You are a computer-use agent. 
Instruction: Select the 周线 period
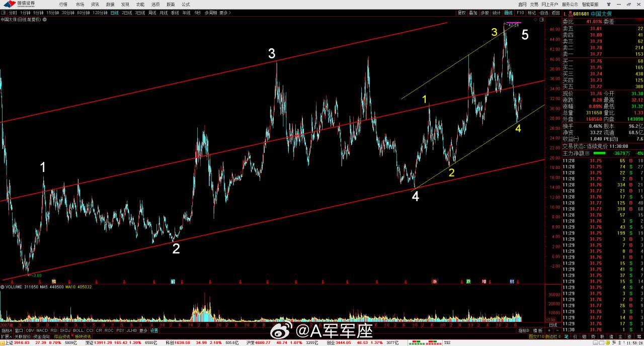[152, 13]
